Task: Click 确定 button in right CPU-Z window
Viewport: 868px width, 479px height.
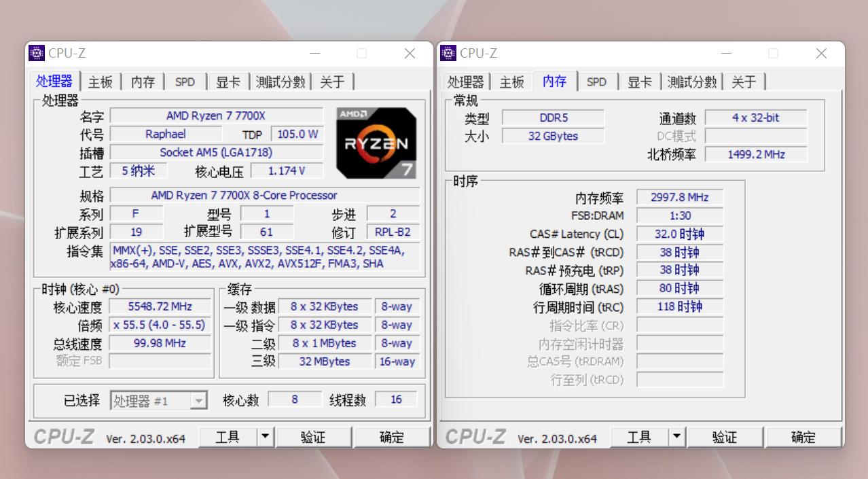Action: 803,437
